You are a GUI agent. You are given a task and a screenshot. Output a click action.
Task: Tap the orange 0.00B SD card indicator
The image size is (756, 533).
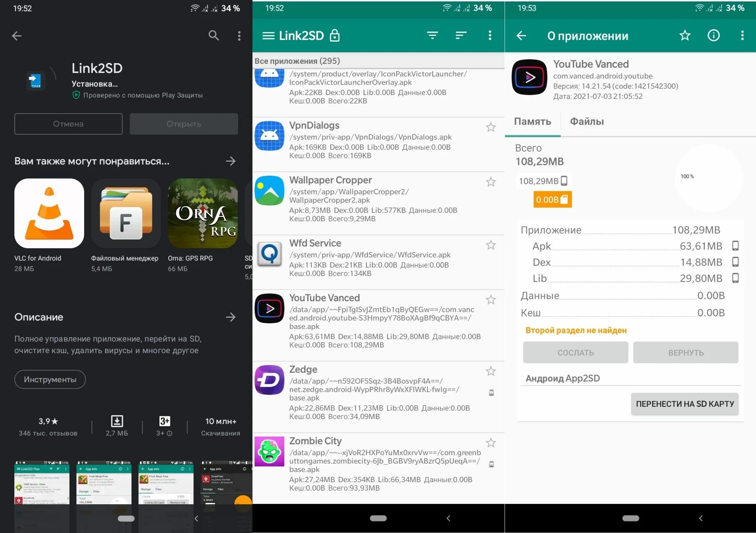point(552,200)
